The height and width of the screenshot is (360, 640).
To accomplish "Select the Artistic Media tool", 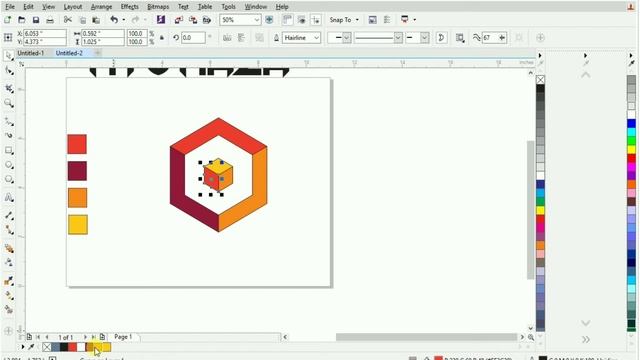I will [9, 136].
